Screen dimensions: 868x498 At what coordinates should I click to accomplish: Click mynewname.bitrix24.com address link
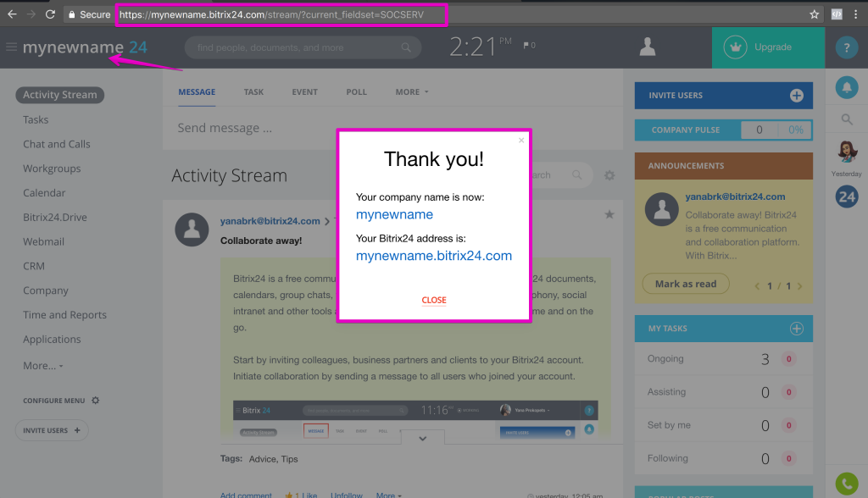coord(433,256)
